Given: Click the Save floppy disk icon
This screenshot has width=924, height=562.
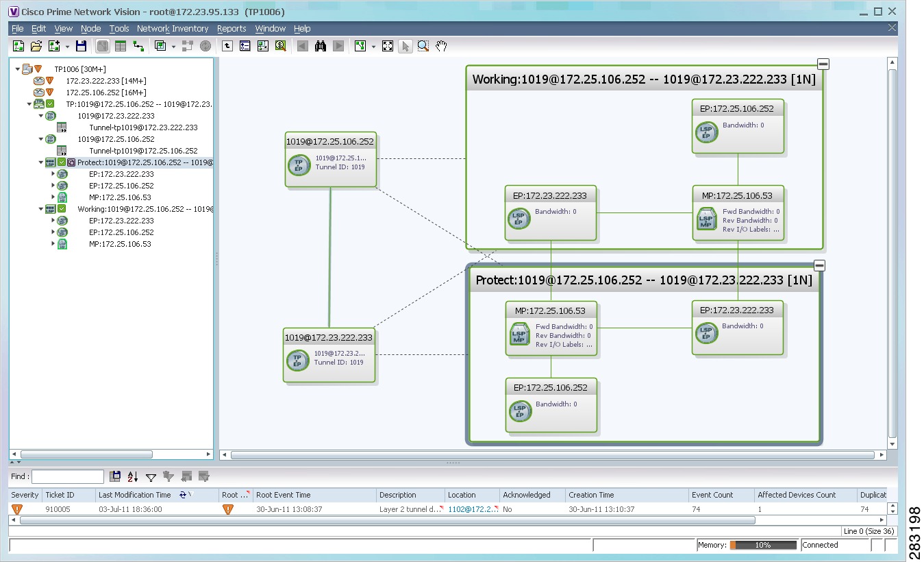Looking at the screenshot, I should [81, 46].
